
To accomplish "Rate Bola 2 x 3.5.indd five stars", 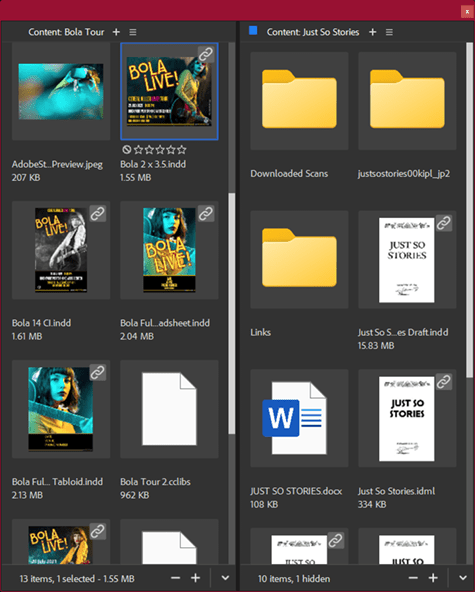I will click(x=182, y=150).
